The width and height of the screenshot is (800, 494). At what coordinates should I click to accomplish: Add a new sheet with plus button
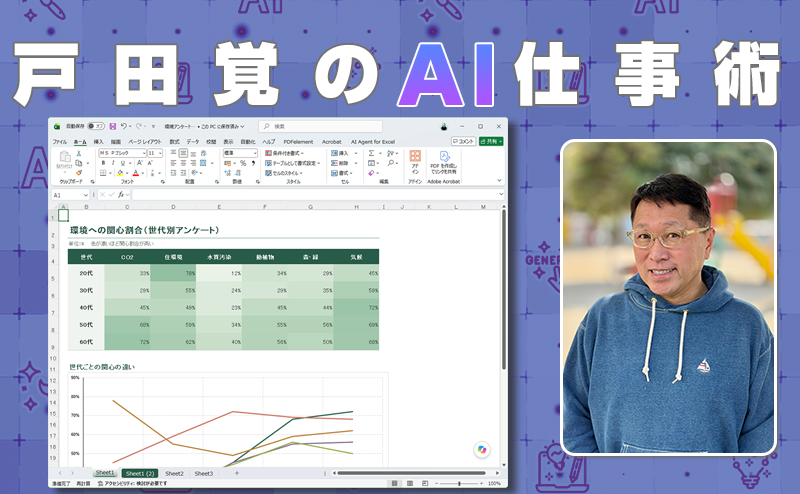[x=237, y=474]
